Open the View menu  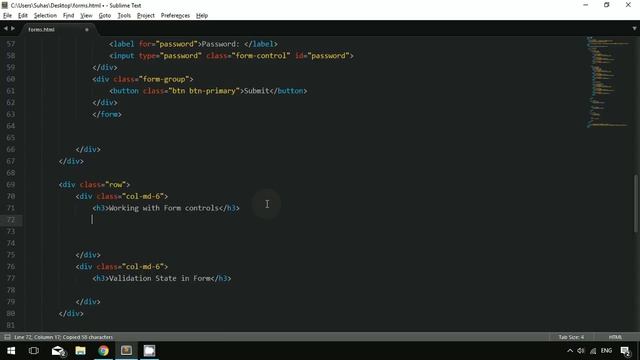coord(86,16)
